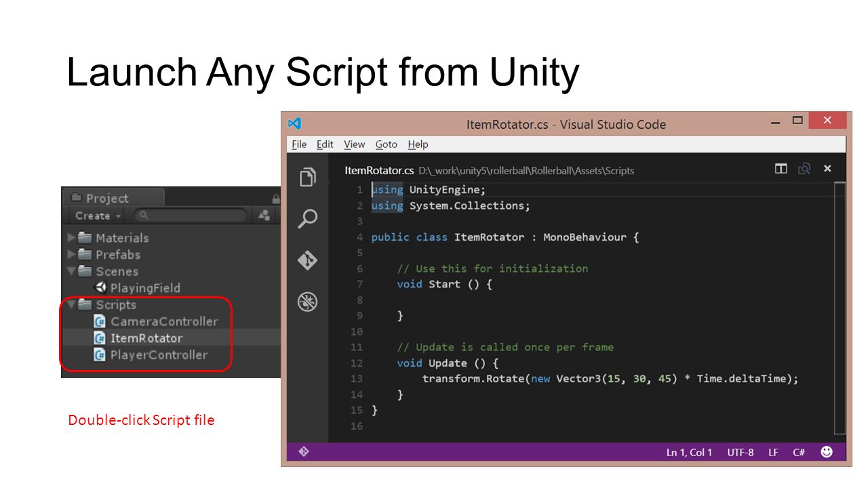Click line number 13 in the gutter
Screen dimensions: 868x488
point(357,379)
